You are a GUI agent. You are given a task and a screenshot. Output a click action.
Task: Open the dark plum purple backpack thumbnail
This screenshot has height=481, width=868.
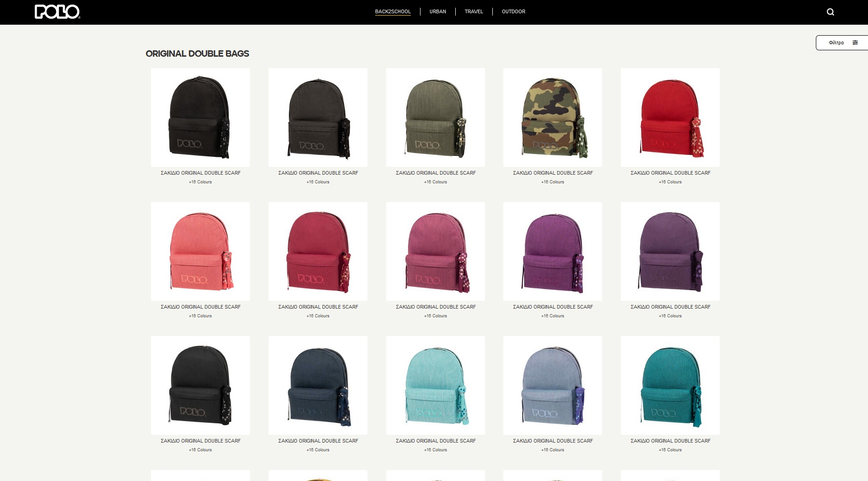670,251
